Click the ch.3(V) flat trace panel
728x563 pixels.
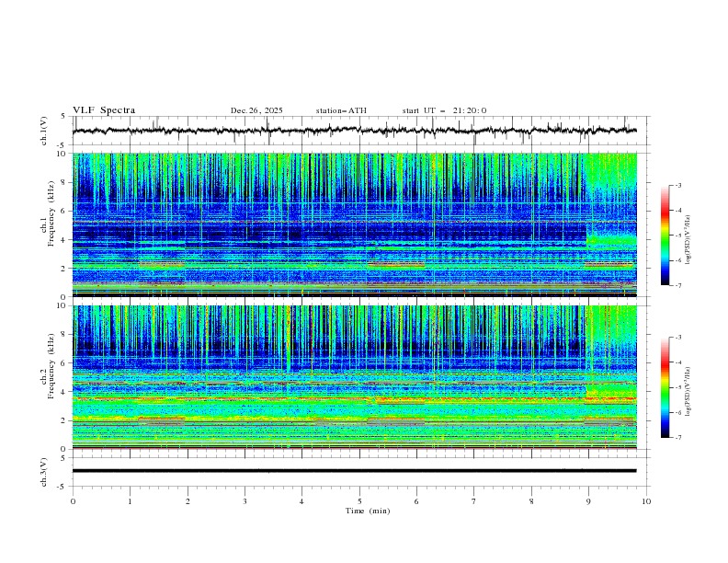361,472
